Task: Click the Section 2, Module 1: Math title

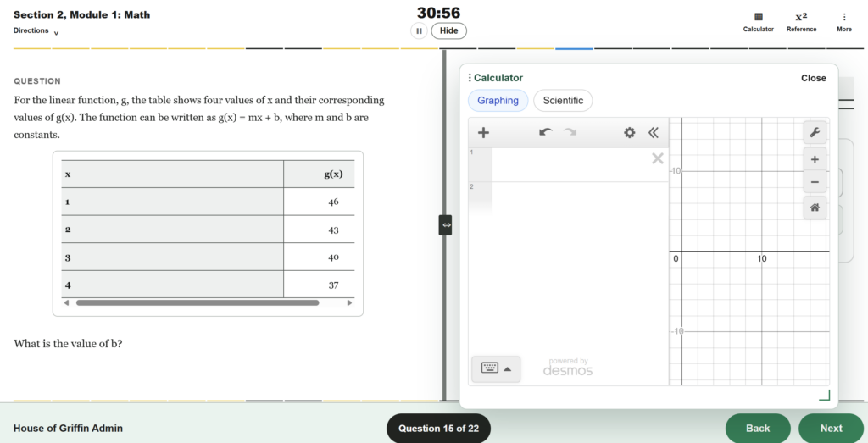Action: tap(81, 15)
